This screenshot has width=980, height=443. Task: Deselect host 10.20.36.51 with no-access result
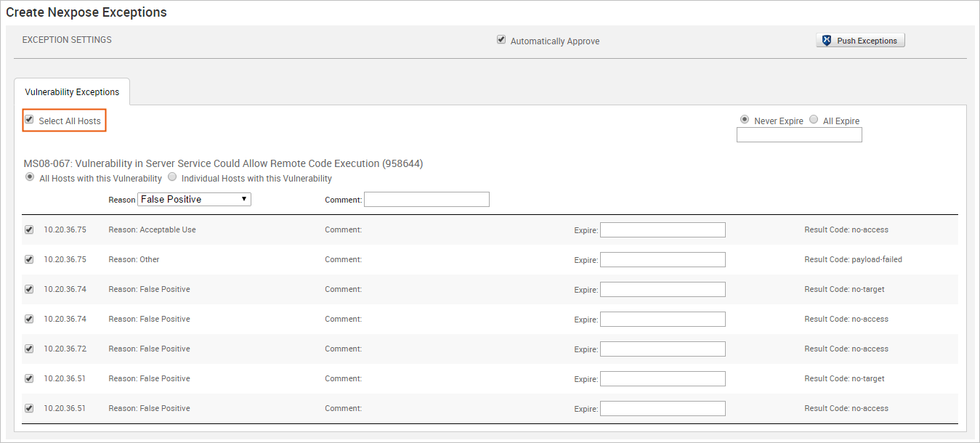pos(29,408)
